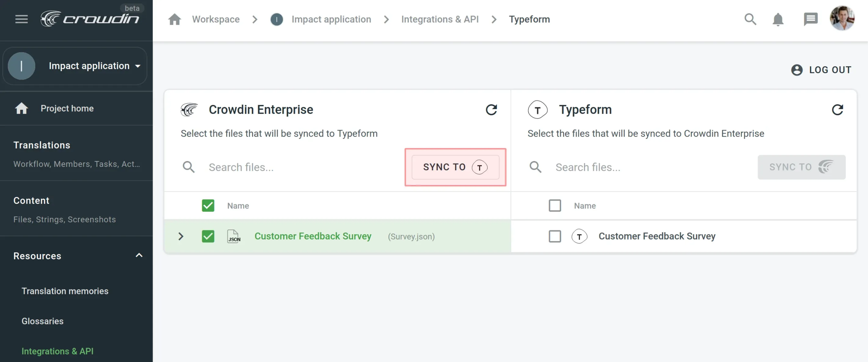
Task: Open your profile avatar in the top right
Action: [842, 19]
